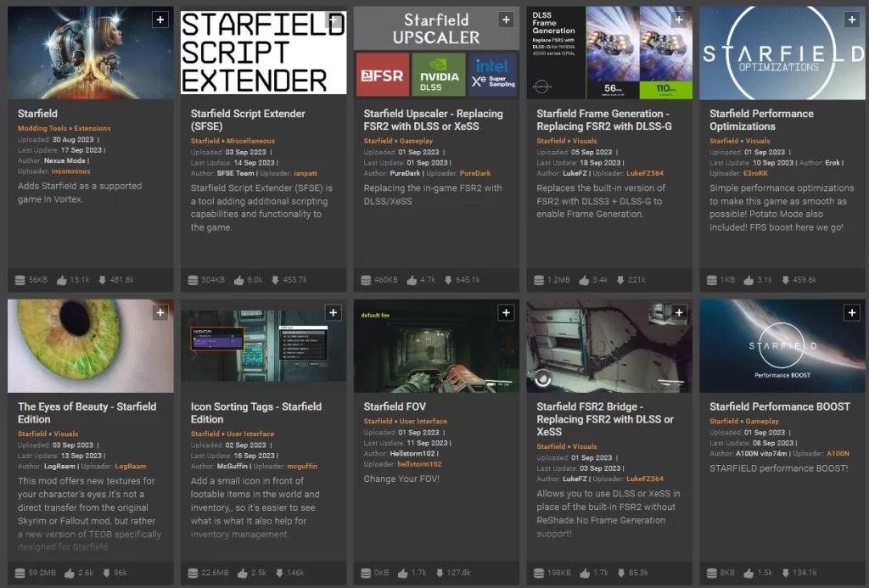
Task: Click download arrow icon on Script Extender card
Action: pos(275,280)
